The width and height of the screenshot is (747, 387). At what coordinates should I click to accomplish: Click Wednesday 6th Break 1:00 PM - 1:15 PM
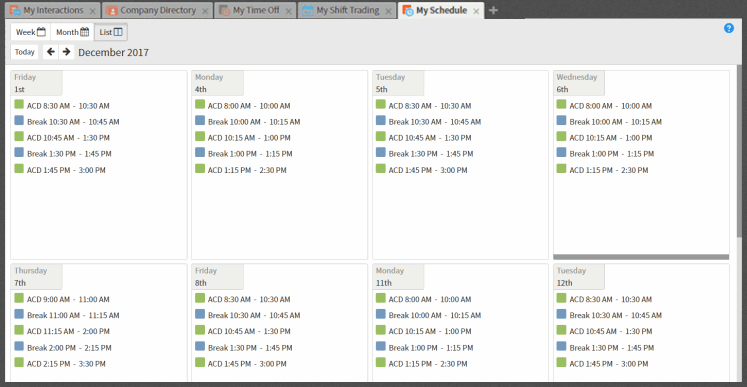pyautogui.click(x=612, y=154)
